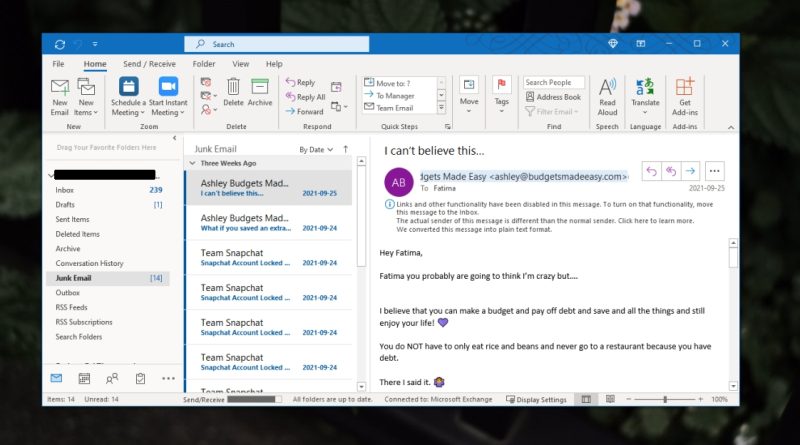This screenshot has width=800, height=445.
Task: Select the Drafts folder
Action: 108,205
